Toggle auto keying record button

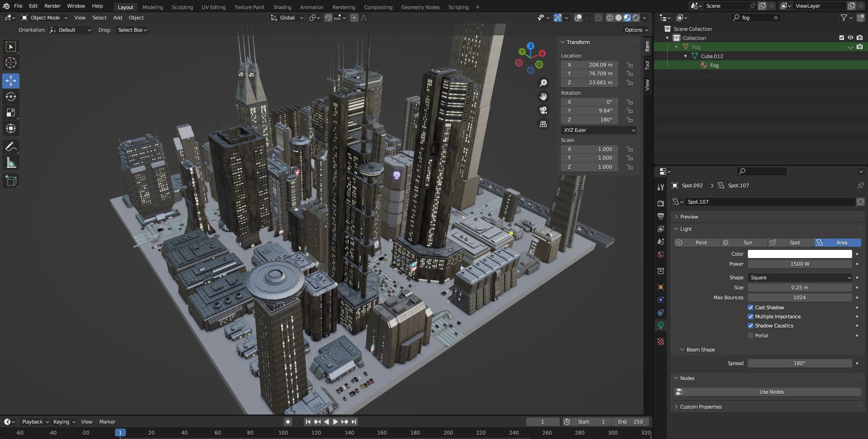coord(288,422)
